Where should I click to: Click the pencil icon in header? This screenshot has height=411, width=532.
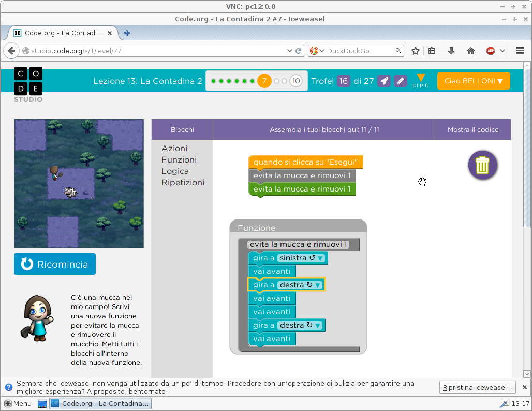(400, 81)
